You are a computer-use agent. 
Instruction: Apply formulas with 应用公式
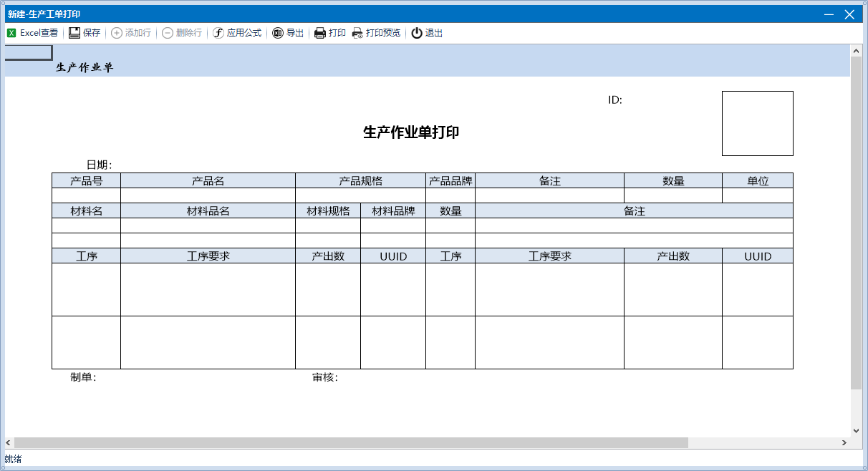(237, 33)
